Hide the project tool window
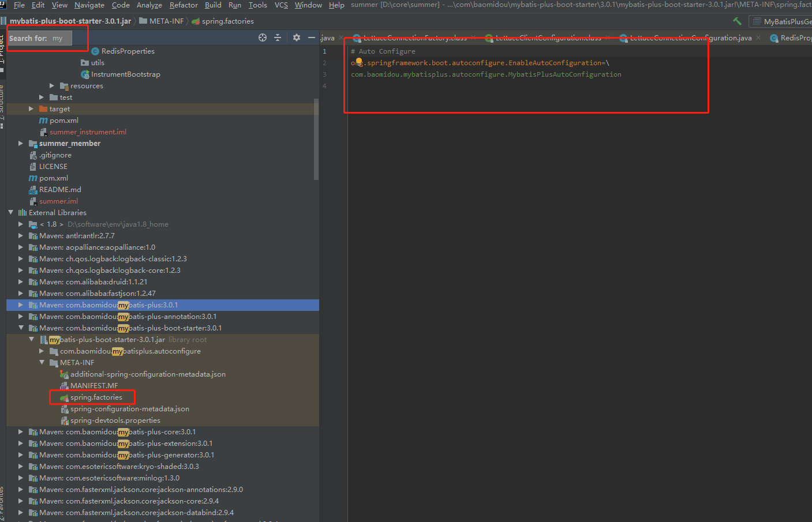 click(312, 37)
